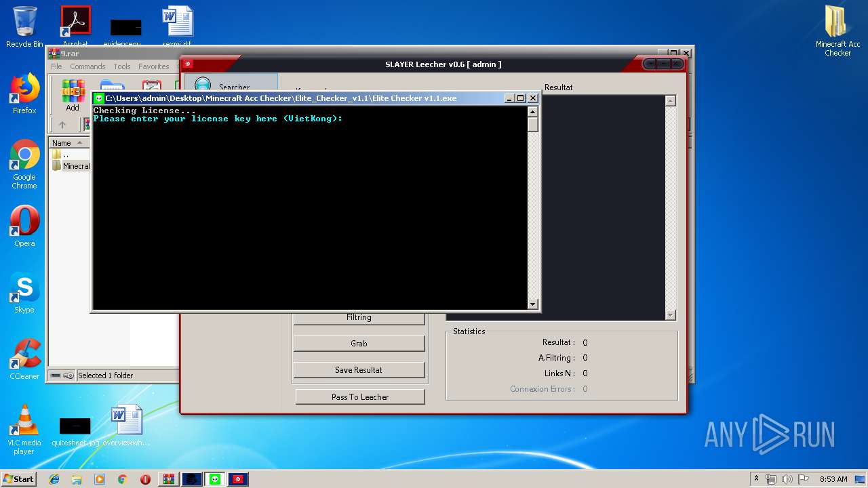Open WinRAR Tools menu

coord(122,66)
